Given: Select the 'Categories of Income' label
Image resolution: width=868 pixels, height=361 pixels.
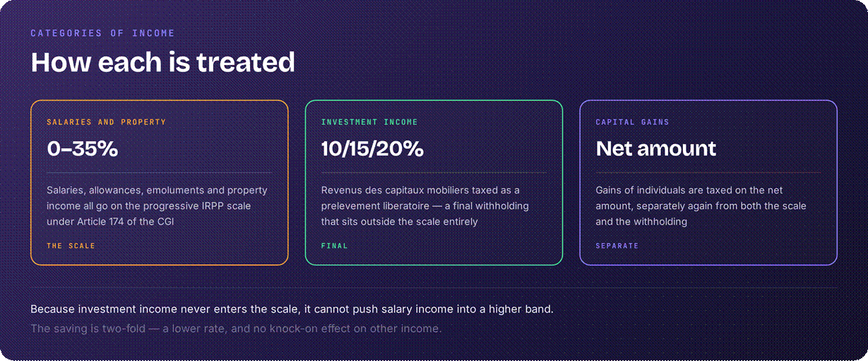Looking at the screenshot, I should [x=103, y=33].
